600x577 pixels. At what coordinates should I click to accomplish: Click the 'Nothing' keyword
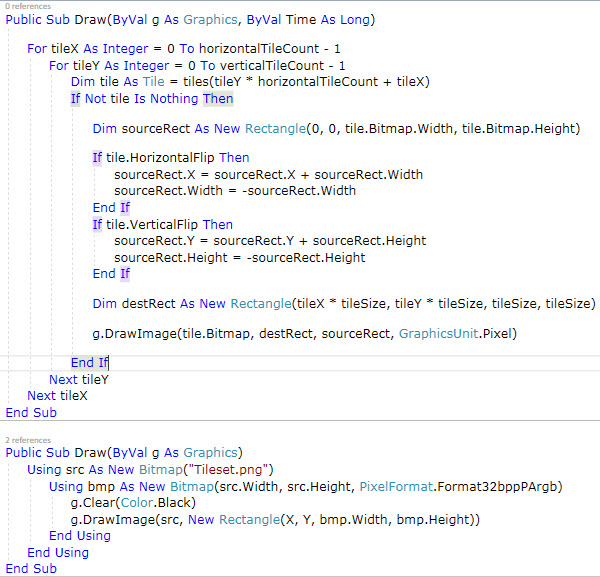point(174,98)
